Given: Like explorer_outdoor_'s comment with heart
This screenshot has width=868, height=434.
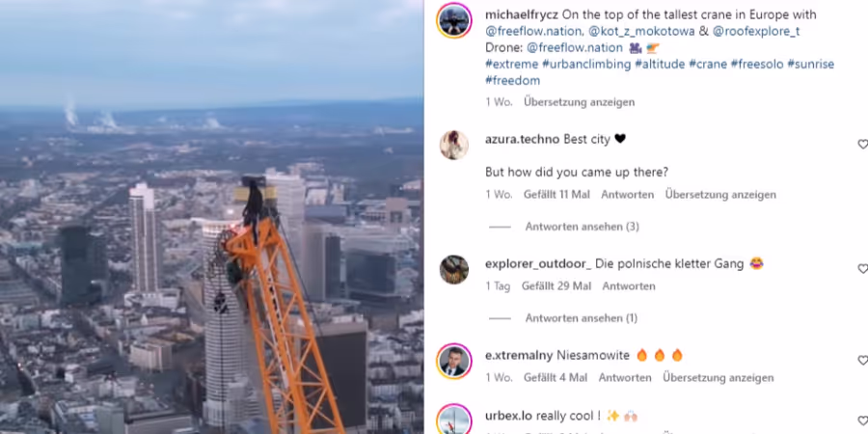Looking at the screenshot, I should coord(862,268).
